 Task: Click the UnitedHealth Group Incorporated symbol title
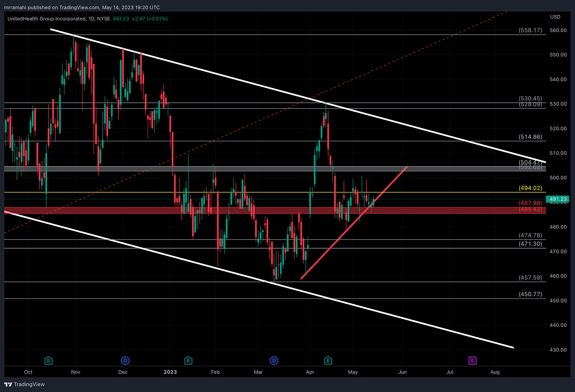point(46,19)
